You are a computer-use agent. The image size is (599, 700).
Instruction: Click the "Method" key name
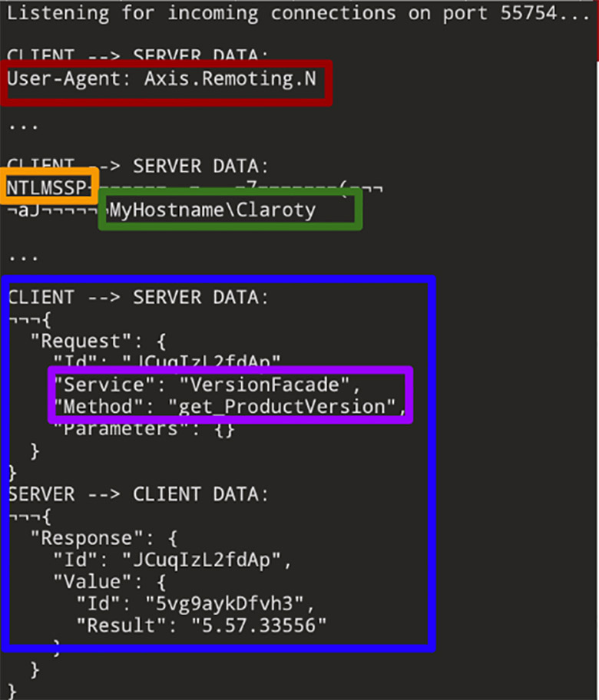click(86, 406)
